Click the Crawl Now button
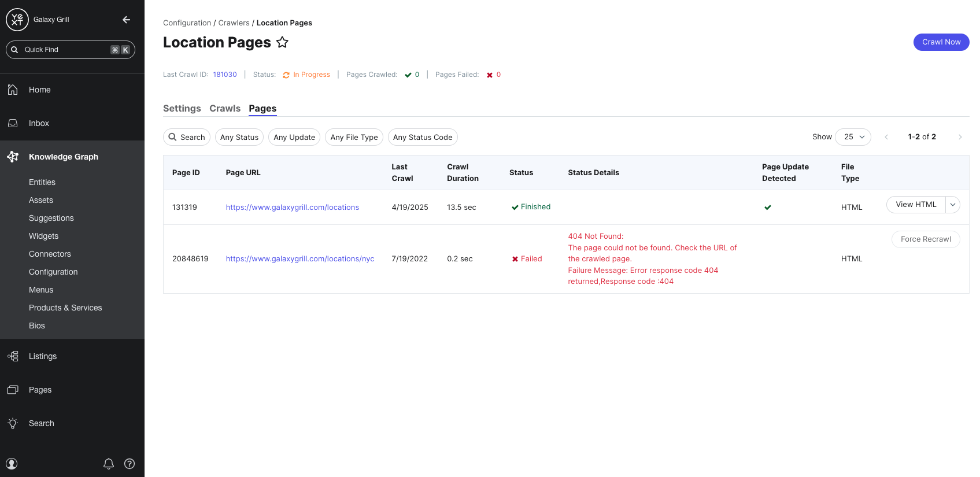 point(941,42)
